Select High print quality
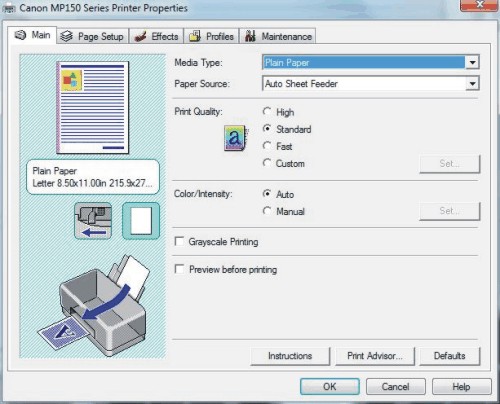 click(267, 112)
